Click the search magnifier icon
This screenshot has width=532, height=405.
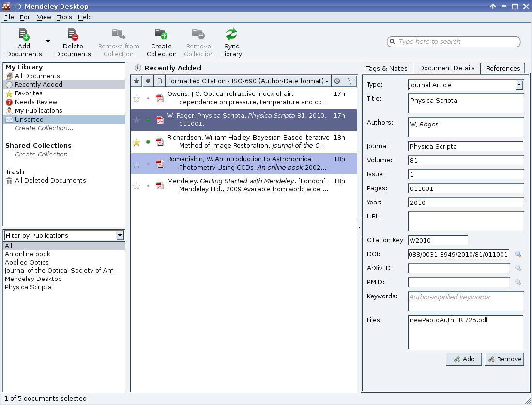coord(393,41)
